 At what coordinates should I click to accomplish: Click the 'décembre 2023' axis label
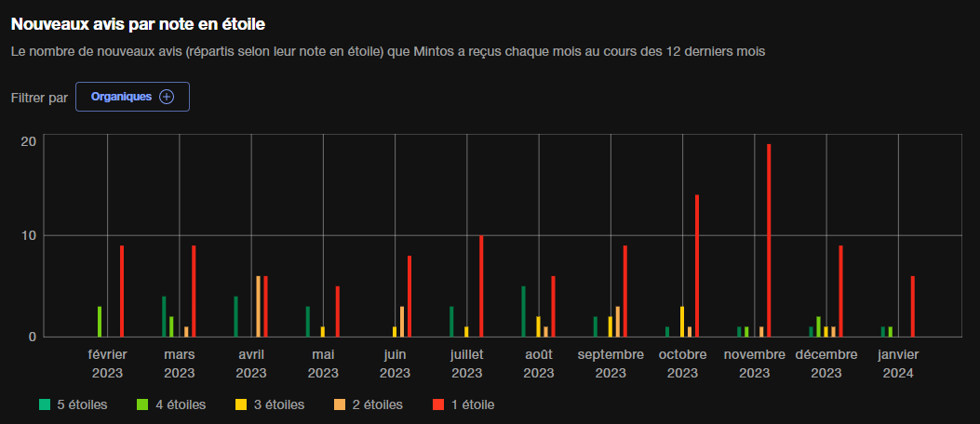(x=826, y=364)
